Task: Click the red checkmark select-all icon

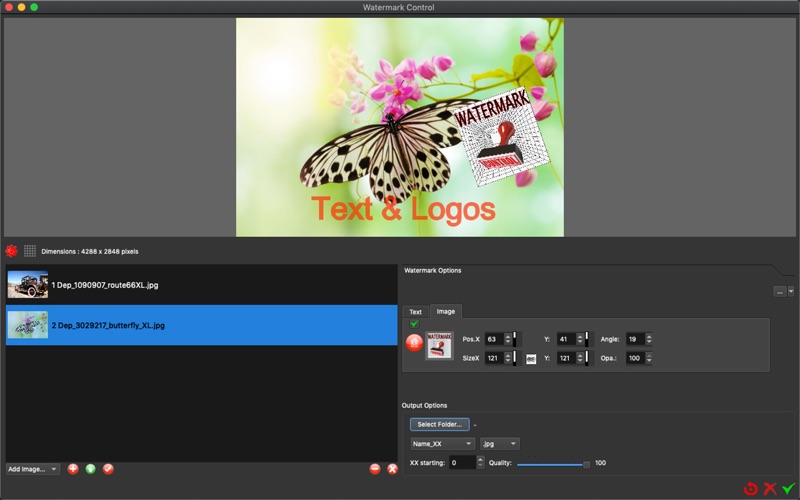Action: (108, 469)
